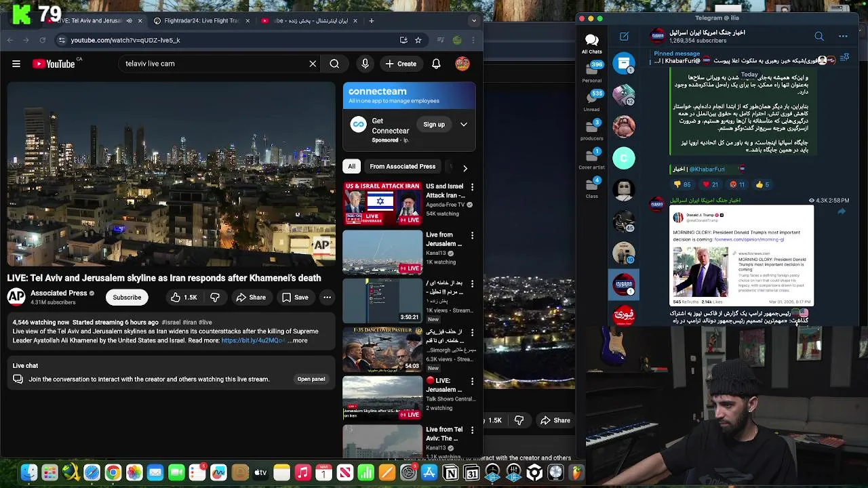Screen dimensions: 868x488
Task: Click Sign up on Connecteam ad
Action: (434, 125)
